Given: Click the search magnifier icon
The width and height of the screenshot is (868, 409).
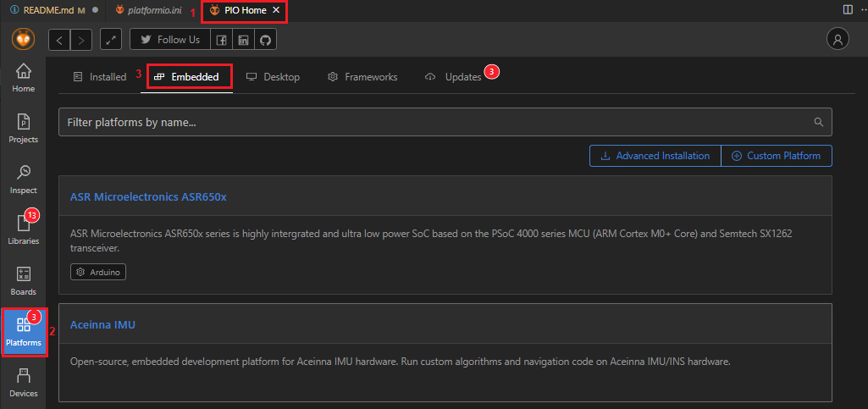Looking at the screenshot, I should coord(819,122).
